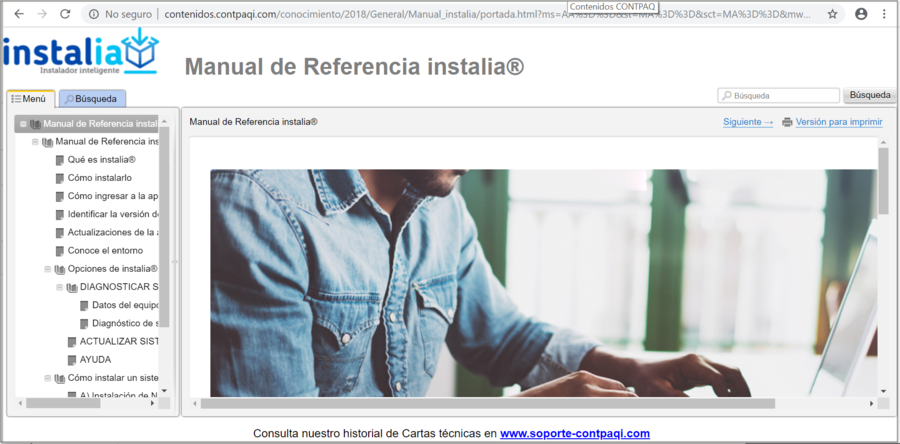This screenshot has width=900, height=444.
Task: Reload the current page
Action: tap(65, 14)
